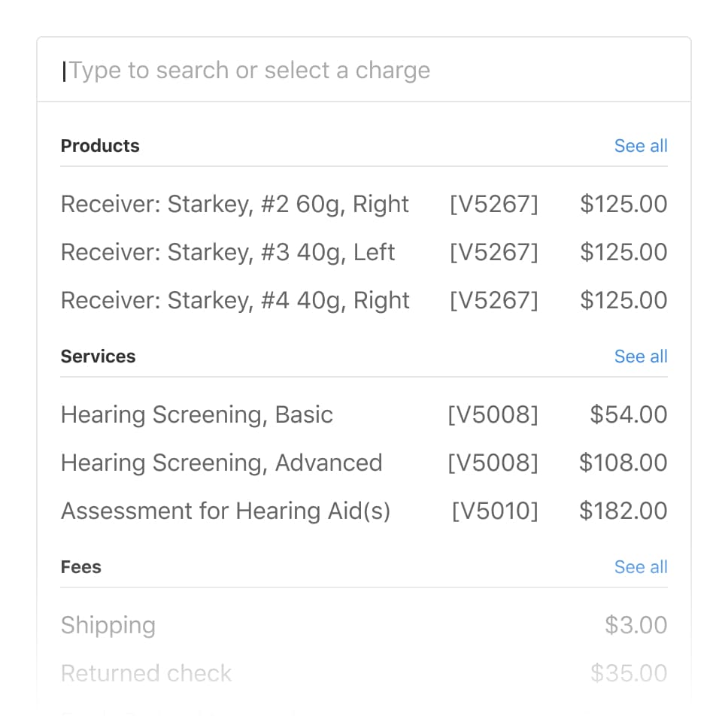The image size is (728, 716).
Task: Select Assessment for Hearing Aid(s)
Action: (226, 511)
